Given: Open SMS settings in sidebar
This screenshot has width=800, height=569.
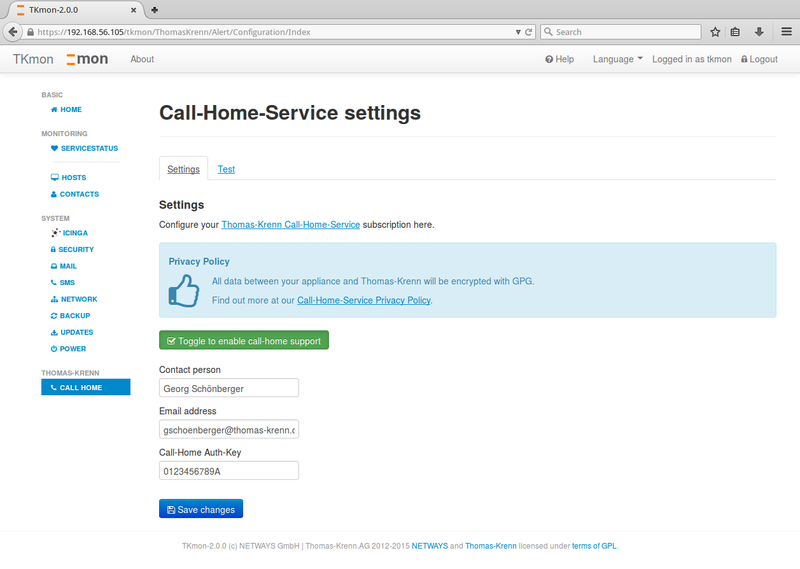Looking at the screenshot, I should [62, 282].
